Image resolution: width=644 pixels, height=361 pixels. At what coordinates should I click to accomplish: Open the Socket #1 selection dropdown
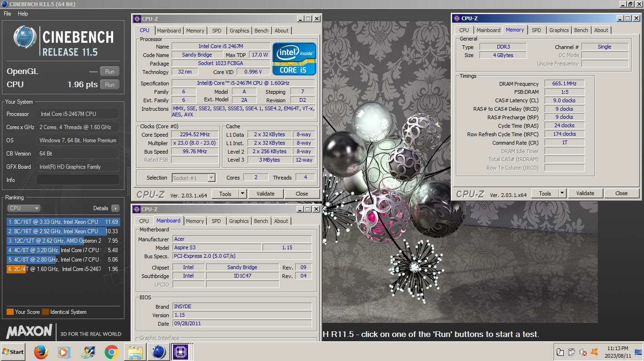pos(194,178)
